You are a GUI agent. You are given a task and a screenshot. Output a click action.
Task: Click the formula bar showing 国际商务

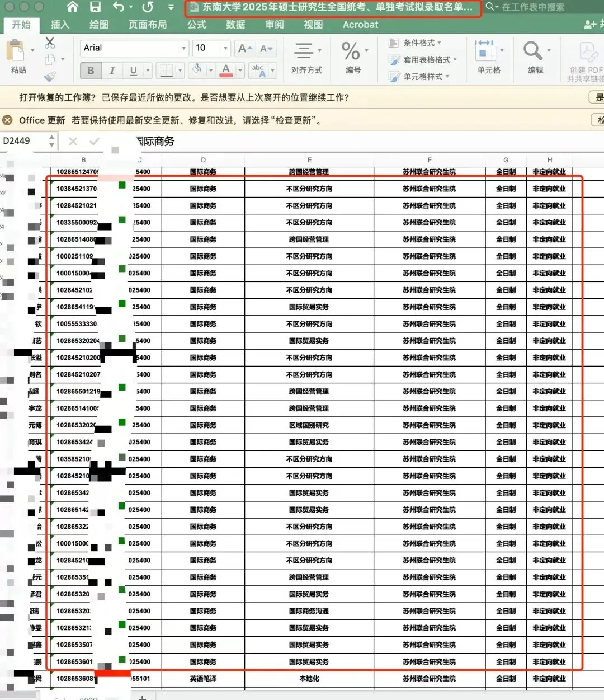[369, 142]
